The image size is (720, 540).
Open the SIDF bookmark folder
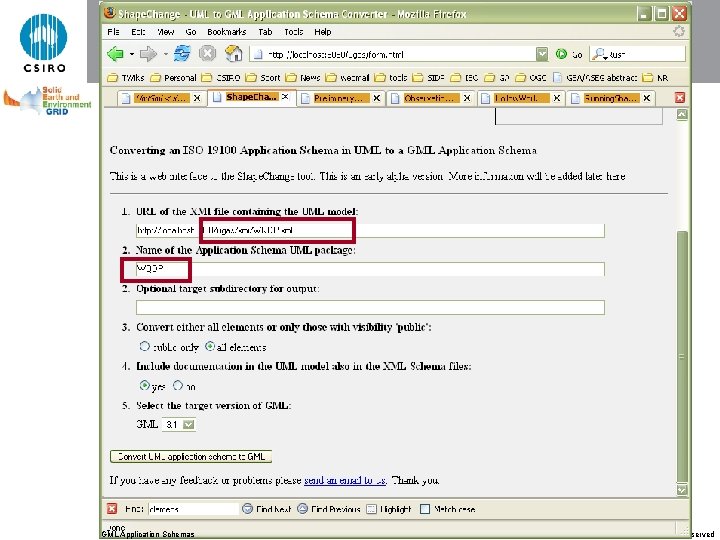(429, 78)
